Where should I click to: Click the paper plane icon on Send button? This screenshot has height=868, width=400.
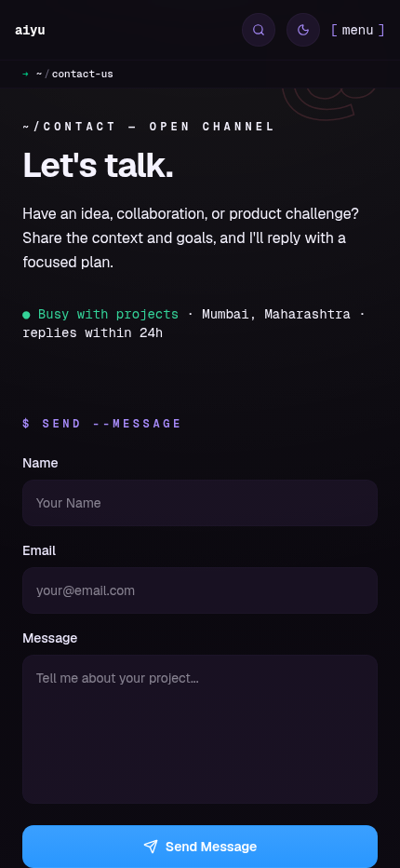click(151, 847)
